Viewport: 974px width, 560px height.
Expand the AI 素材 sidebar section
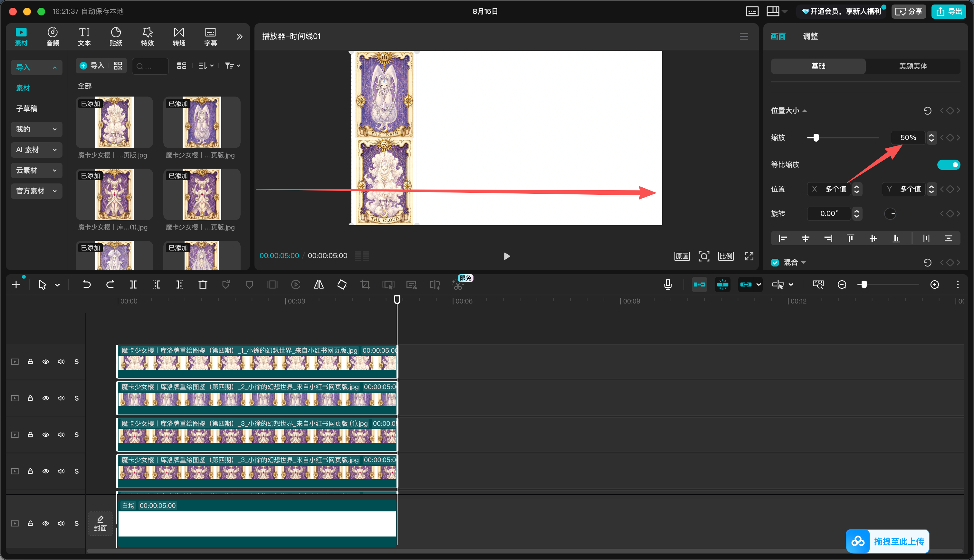37,150
